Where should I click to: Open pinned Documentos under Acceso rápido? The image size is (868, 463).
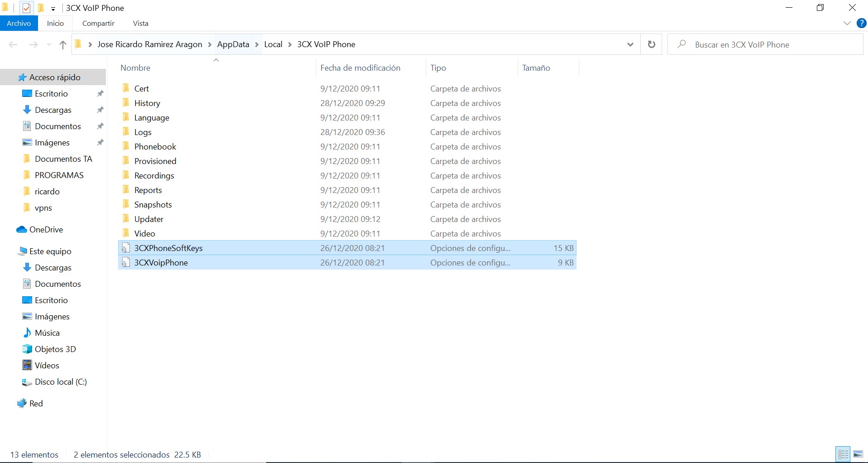tap(58, 126)
